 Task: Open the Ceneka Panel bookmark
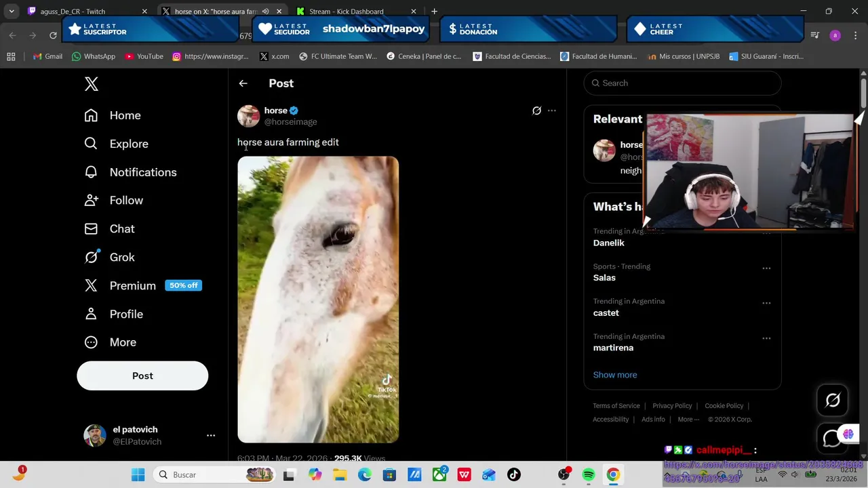point(424,56)
